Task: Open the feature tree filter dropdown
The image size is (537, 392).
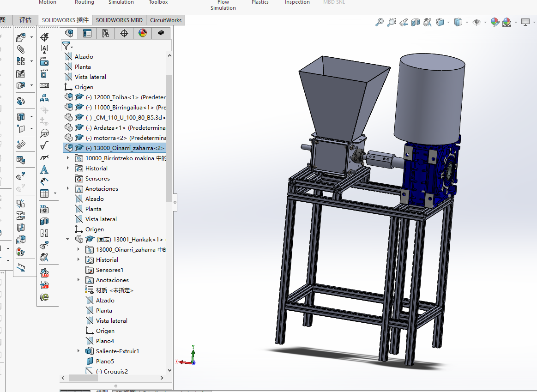Action: point(68,46)
